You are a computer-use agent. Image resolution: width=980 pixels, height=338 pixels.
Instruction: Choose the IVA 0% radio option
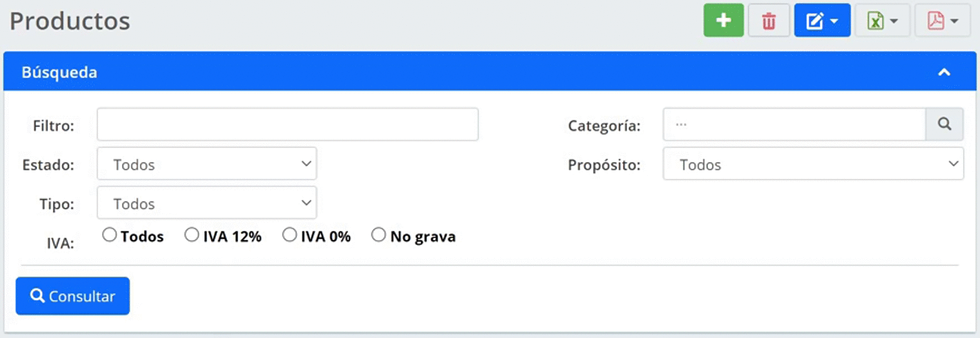coord(289,235)
